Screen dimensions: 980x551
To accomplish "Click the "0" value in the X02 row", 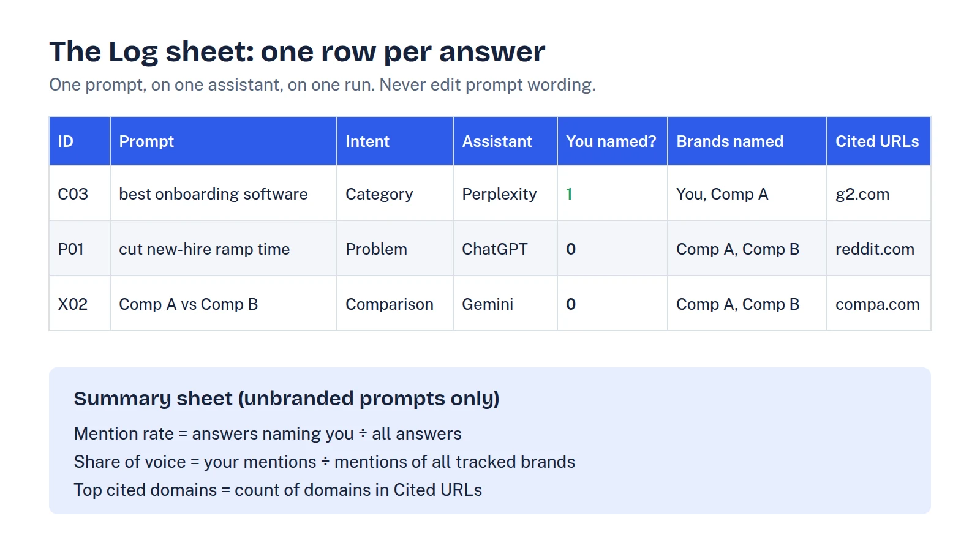I will coord(571,304).
